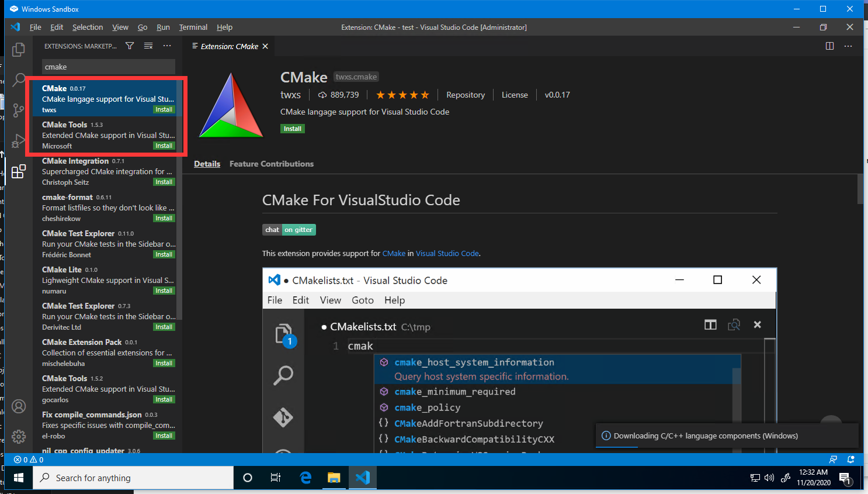Open the Search view in activity bar
Image resolution: width=868 pixels, height=494 pixels.
(19, 80)
